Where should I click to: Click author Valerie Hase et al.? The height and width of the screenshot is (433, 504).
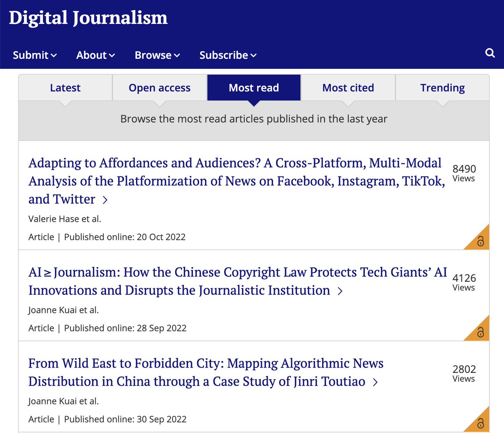pos(65,219)
